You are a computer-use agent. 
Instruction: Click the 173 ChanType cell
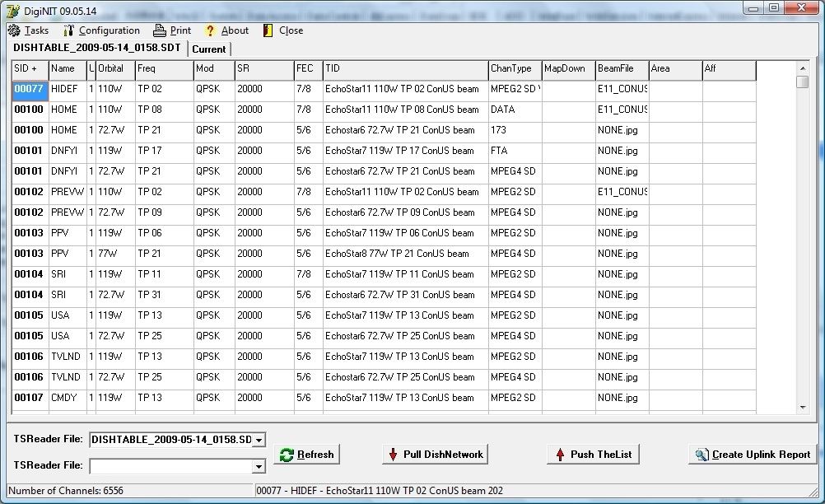tap(515, 130)
